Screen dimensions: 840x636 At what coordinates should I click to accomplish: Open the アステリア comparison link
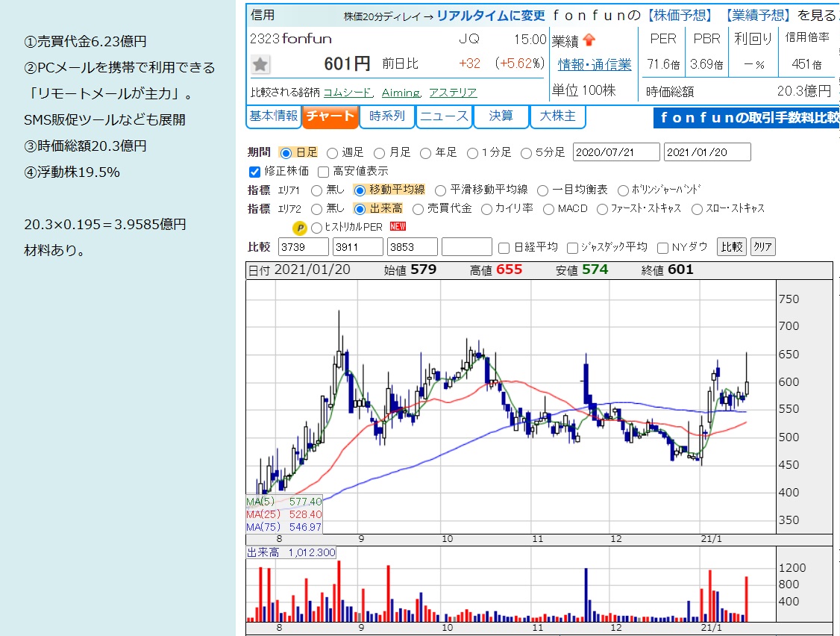point(454,93)
